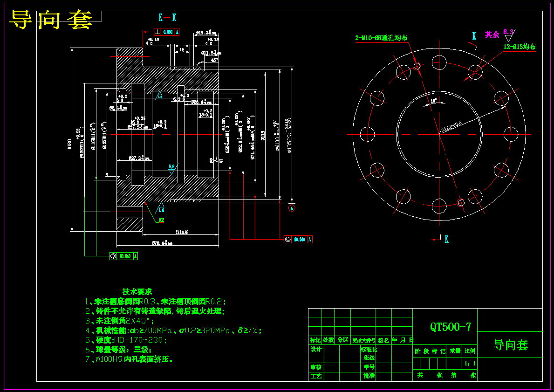Select the 学号 label in the title block

tap(369, 367)
